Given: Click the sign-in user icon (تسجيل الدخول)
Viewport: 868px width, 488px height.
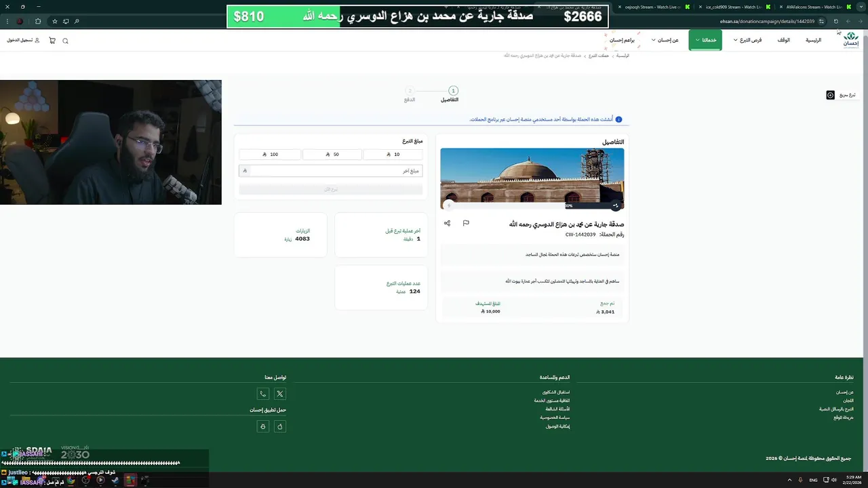Looking at the screenshot, I should pos(37,41).
